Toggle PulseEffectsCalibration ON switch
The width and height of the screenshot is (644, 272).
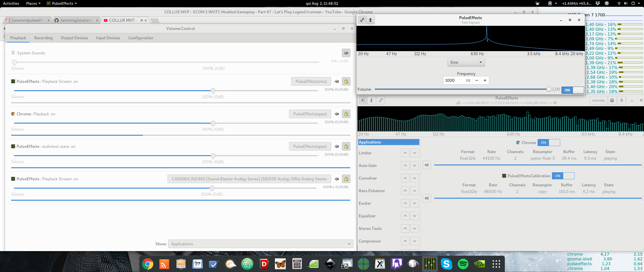pyautogui.click(x=563, y=176)
